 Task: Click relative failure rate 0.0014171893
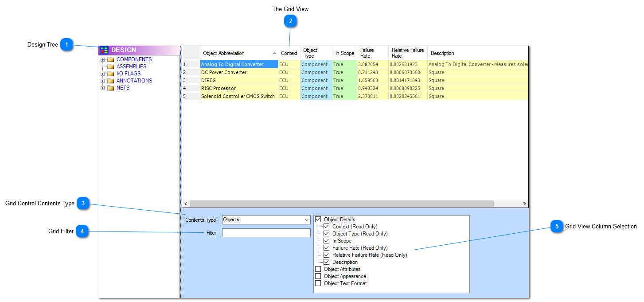tap(408, 80)
